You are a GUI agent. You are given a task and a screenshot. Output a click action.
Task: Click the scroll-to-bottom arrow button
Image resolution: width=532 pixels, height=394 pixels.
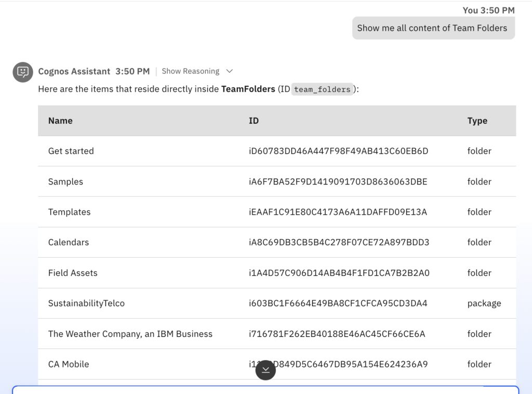[x=265, y=370]
